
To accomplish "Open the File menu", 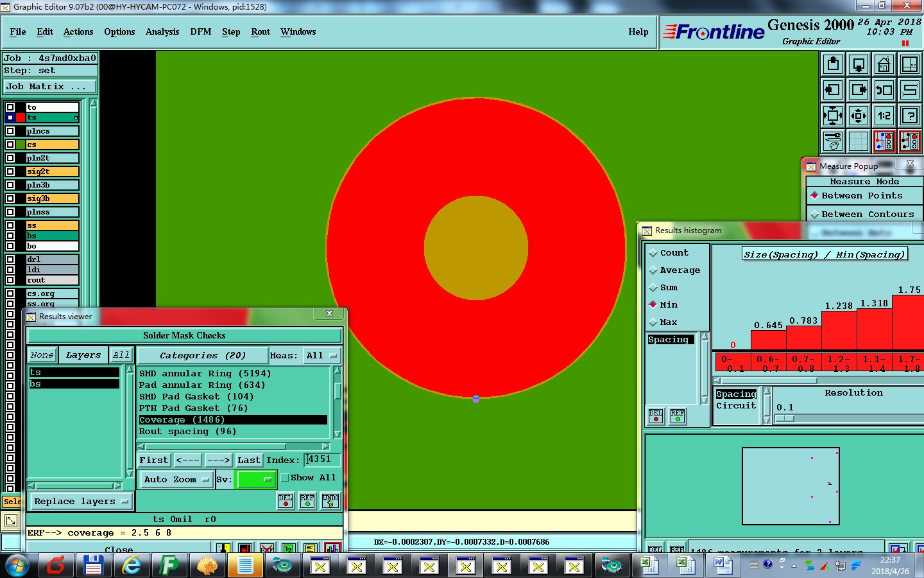I will (x=18, y=31).
